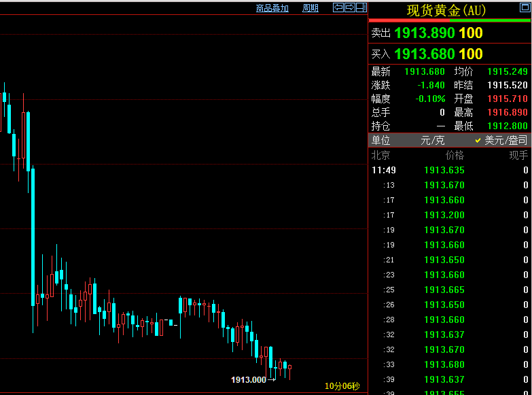Click the 最低 value 1912.800
The width and height of the screenshot is (532, 395).
[x=507, y=126]
